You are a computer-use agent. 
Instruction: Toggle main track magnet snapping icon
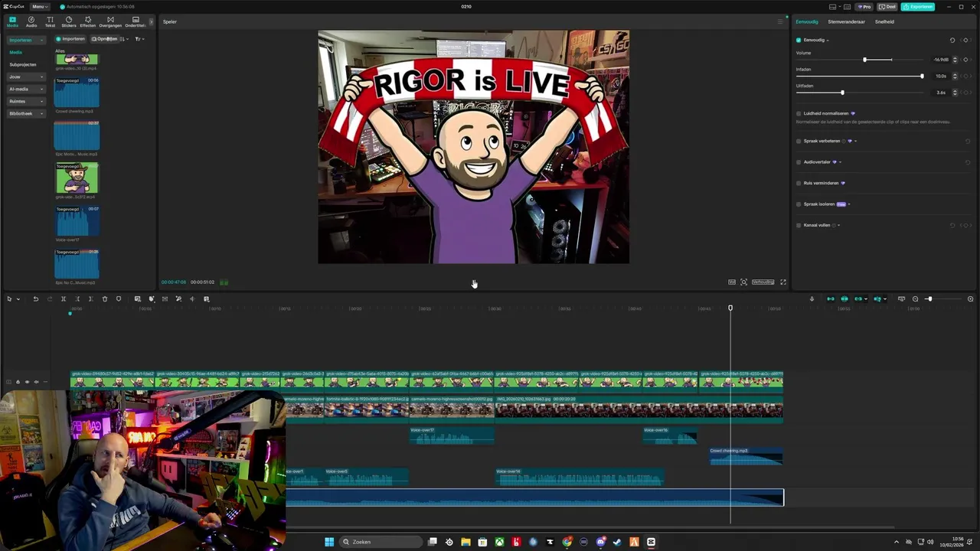click(x=831, y=298)
